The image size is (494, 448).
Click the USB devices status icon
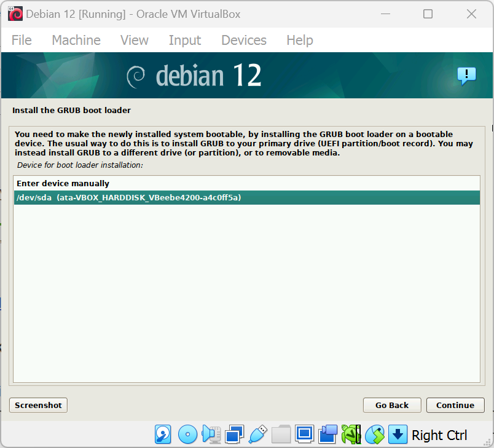pos(258,434)
